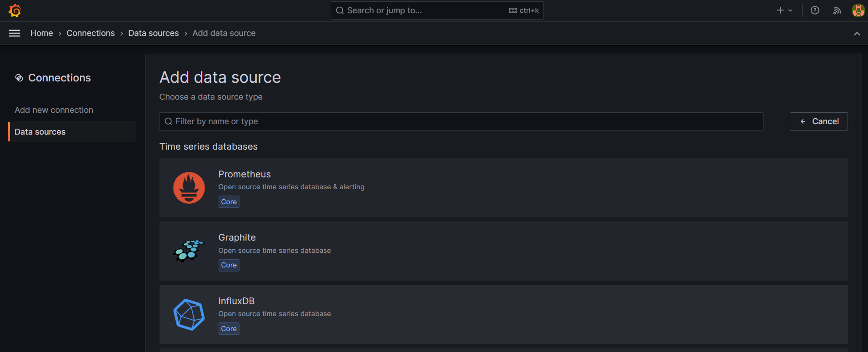Image resolution: width=868 pixels, height=352 pixels.
Task: Go to Connections breadcrumb
Action: click(x=91, y=33)
